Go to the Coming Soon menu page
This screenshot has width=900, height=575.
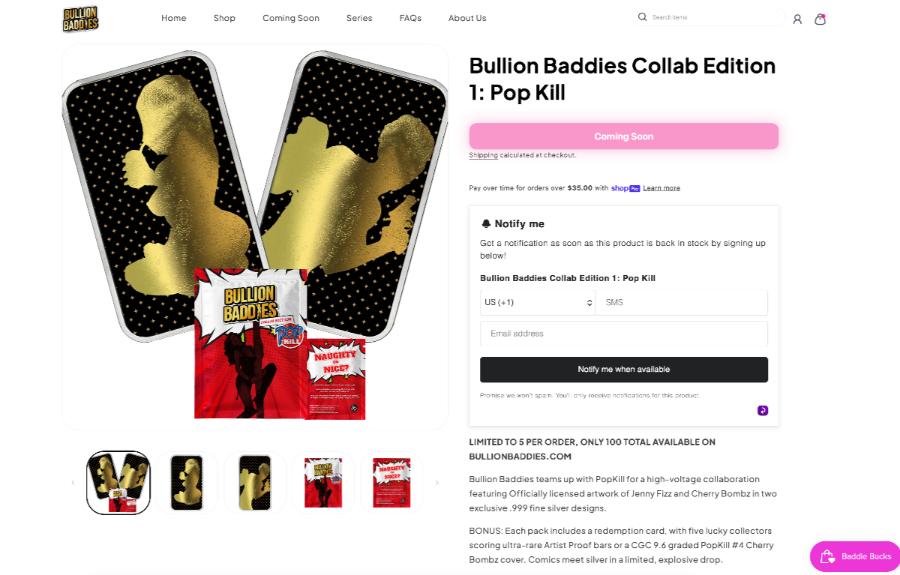pos(291,18)
